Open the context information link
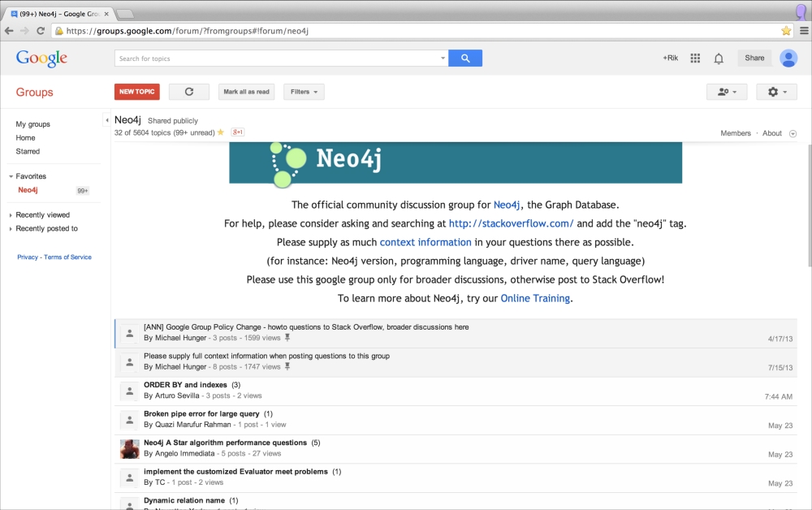 pos(425,242)
